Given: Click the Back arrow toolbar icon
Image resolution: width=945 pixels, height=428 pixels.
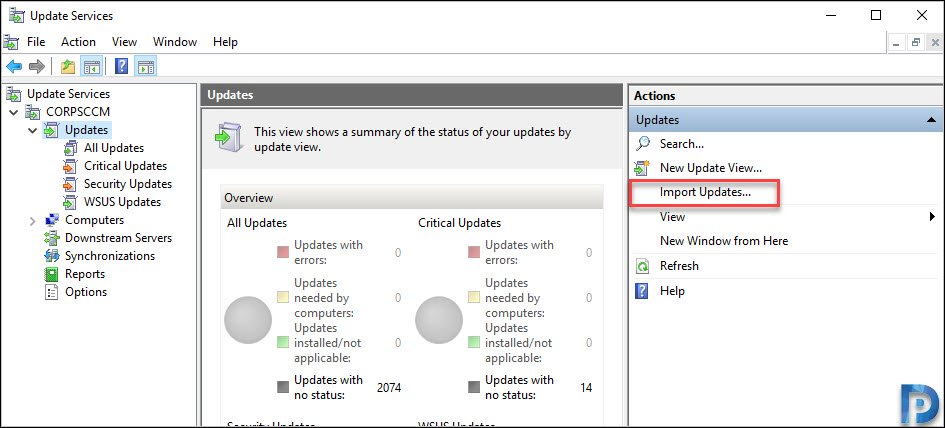Looking at the screenshot, I should click(14, 66).
